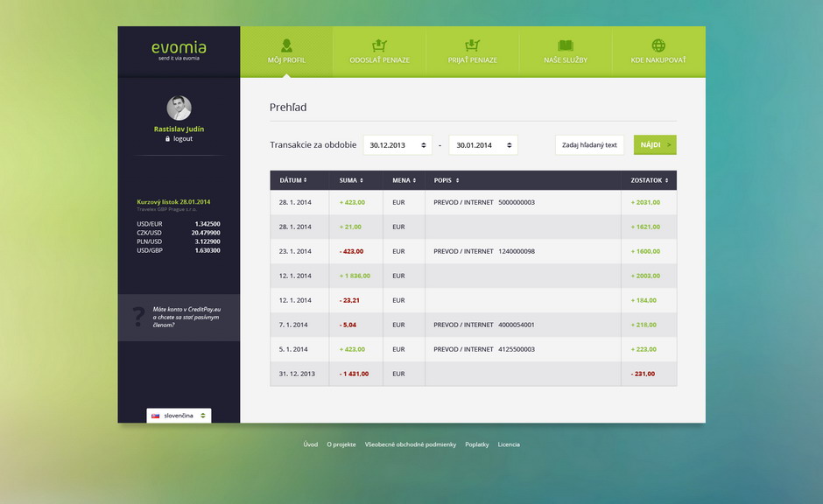Click transaction PREVOD / INTERNET 1240000098
Viewport: 823px width, 504px height.
click(x=484, y=251)
